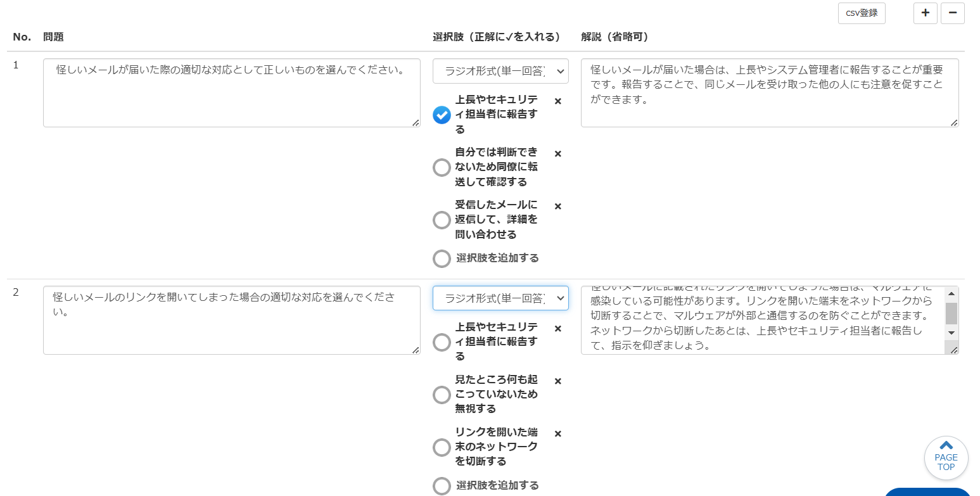Select '見たところ何も起こっていないため無視する' radio
Screen dimensions: 980x496
pos(442,395)
